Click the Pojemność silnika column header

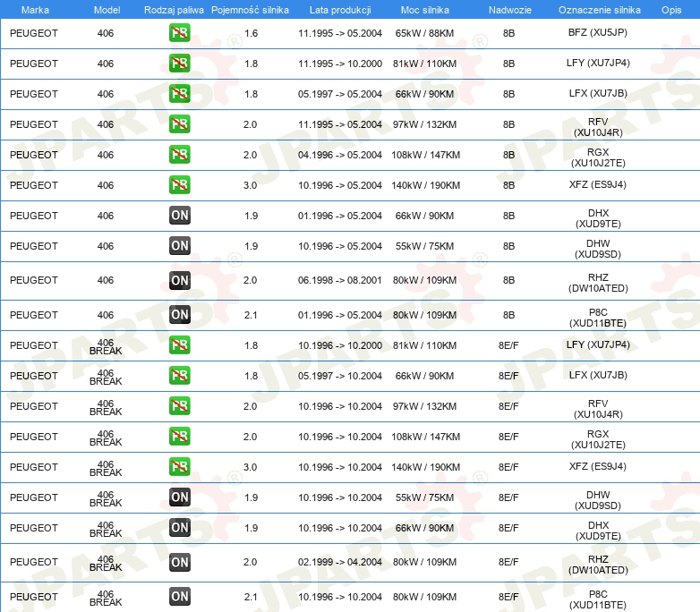pos(250,10)
